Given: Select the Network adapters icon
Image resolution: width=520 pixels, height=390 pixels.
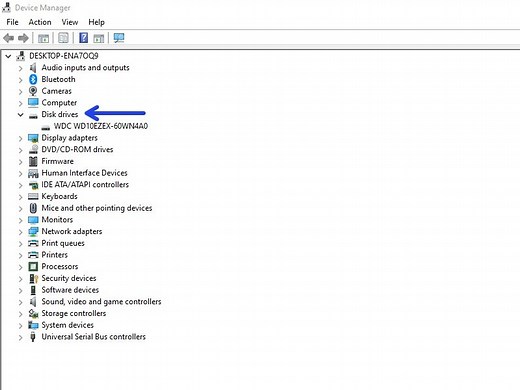Looking at the screenshot, I should 33,231.
